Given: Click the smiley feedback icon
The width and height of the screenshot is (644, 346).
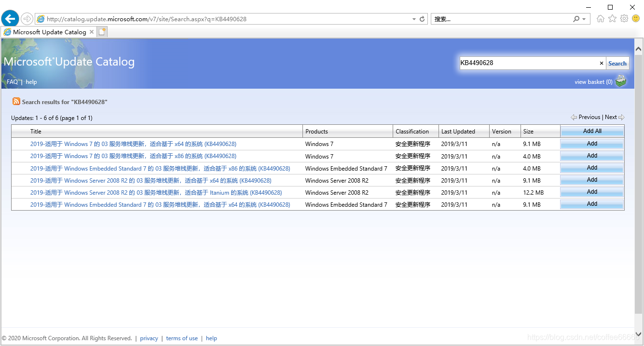Looking at the screenshot, I should 636,19.
